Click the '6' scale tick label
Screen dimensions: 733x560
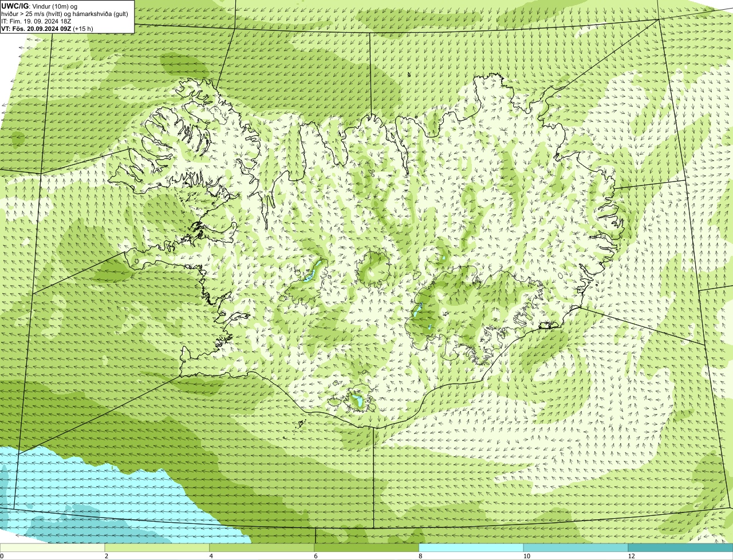click(x=316, y=556)
